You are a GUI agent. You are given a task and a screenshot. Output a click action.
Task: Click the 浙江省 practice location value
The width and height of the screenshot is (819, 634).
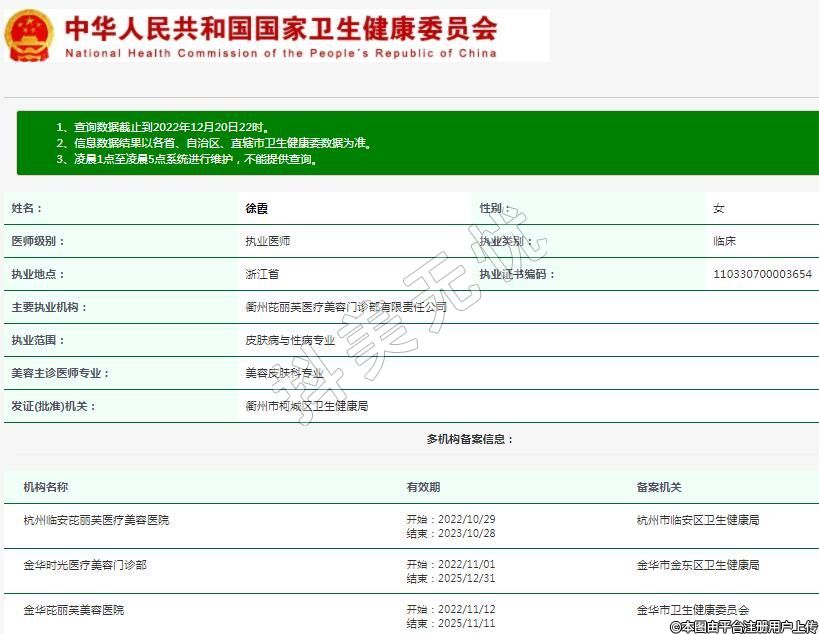(x=262, y=274)
